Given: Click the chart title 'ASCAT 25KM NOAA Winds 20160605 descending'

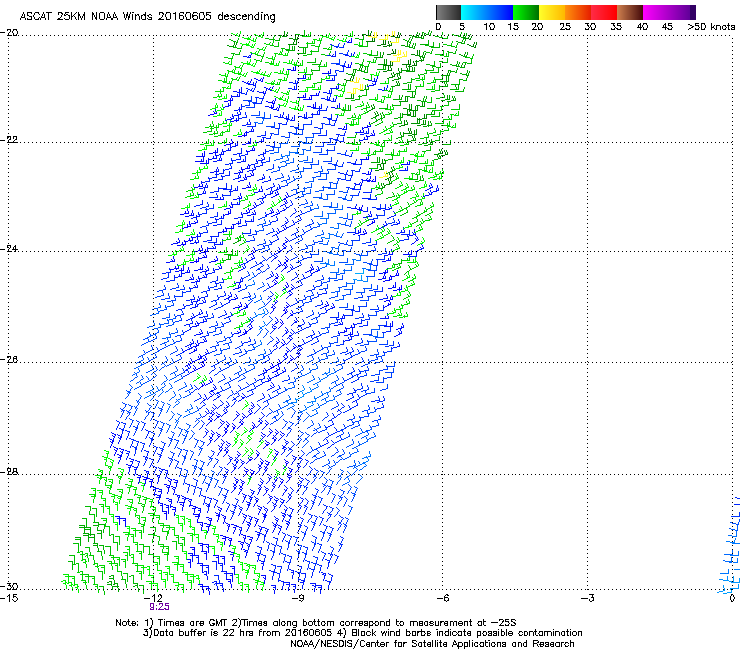Looking at the screenshot, I should (147, 16).
